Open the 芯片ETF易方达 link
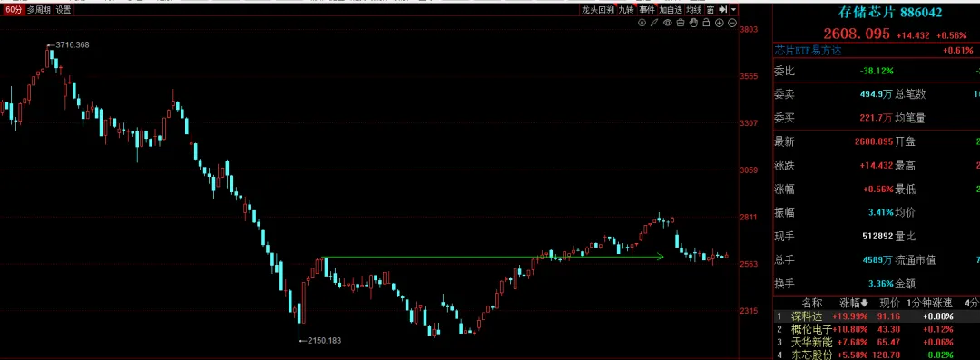The image size is (980, 360). pos(808,51)
